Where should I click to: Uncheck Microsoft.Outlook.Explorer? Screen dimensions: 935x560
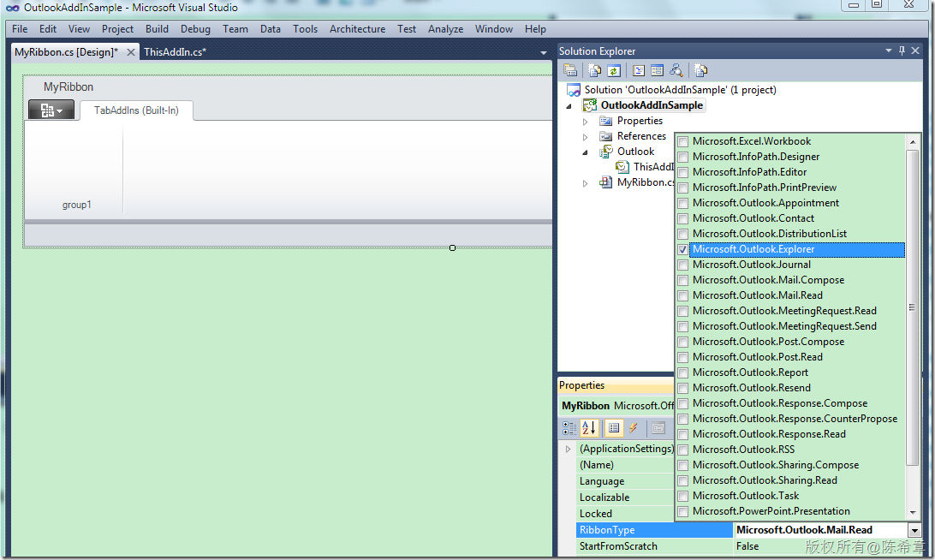(x=682, y=250)
